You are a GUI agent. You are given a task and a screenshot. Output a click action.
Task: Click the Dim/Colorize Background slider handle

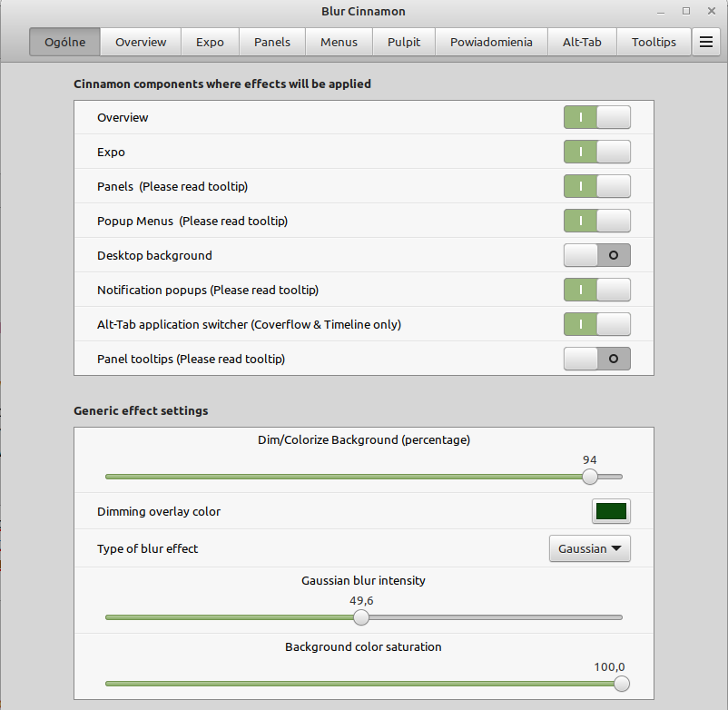(x=590, y=477)
